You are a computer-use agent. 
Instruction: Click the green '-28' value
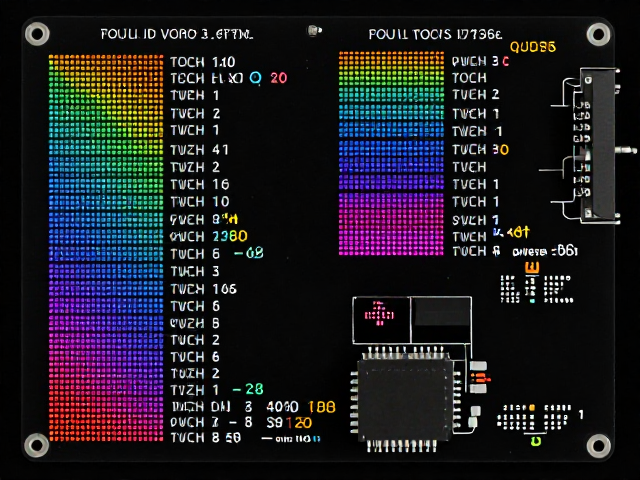coord(248,389)
